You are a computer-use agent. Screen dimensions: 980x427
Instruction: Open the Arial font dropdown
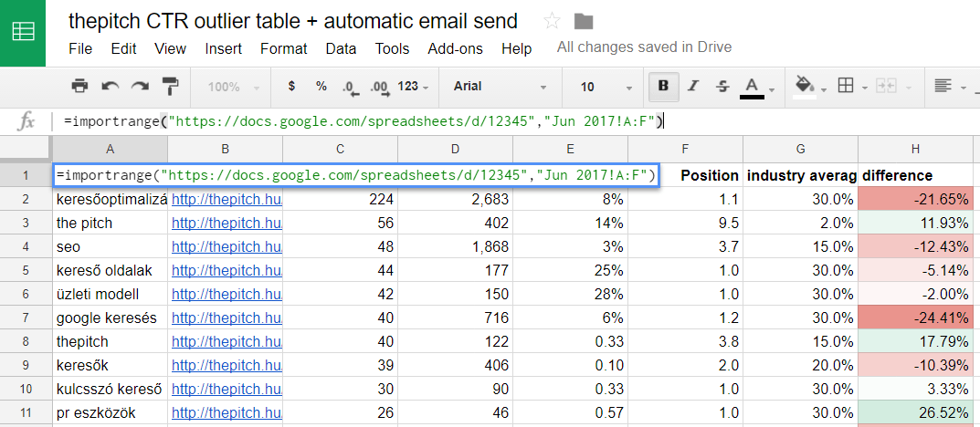[x=500, y=87]
